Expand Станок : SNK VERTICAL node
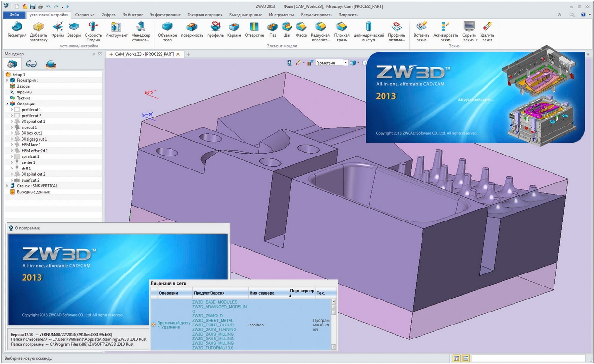 pos(7,186)
